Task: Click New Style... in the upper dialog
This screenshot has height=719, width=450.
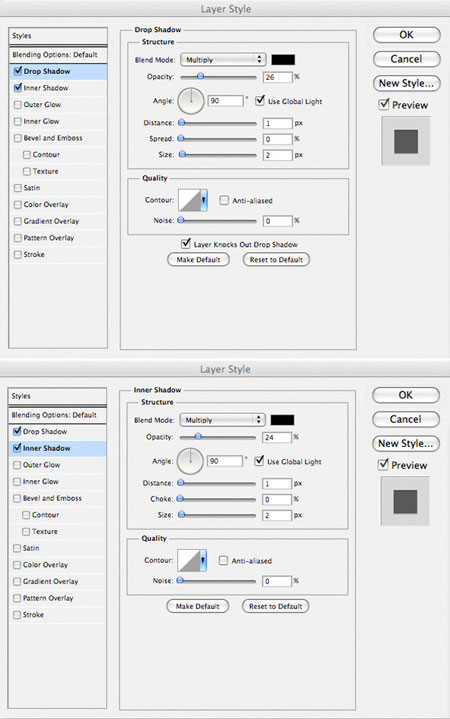Action: pos(406,83)
